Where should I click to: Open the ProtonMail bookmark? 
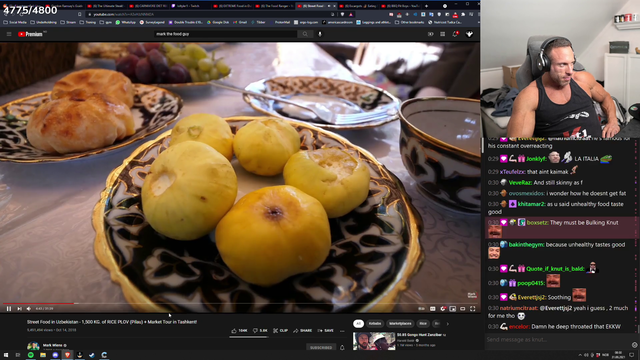(x=280, y=22)
